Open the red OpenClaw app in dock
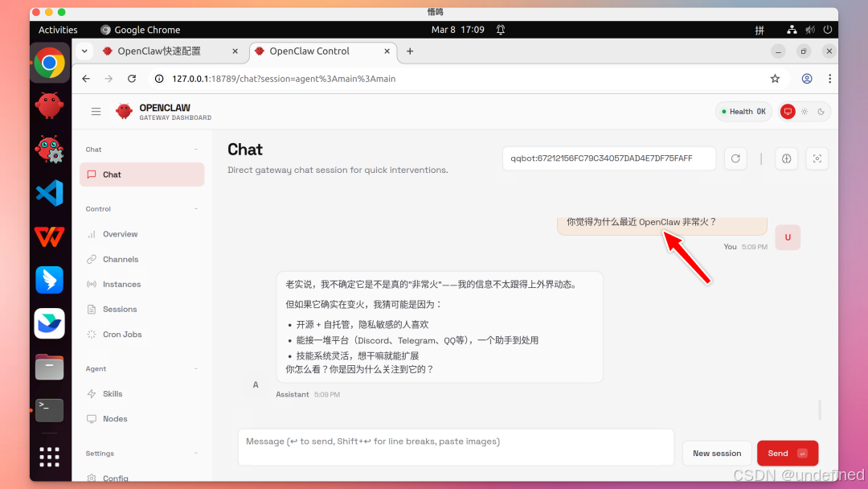The image size is (868, 489). click(49, 105)
